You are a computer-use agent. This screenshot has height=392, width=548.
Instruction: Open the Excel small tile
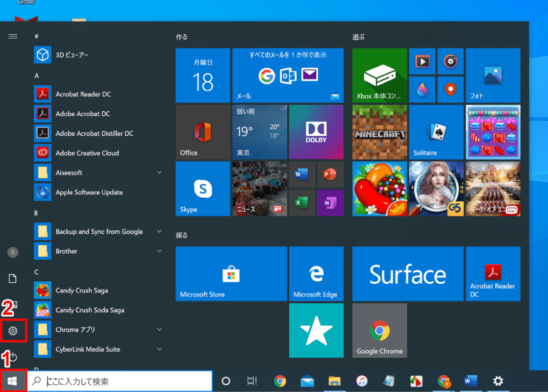pyautogui.click(x=302, y=203)
